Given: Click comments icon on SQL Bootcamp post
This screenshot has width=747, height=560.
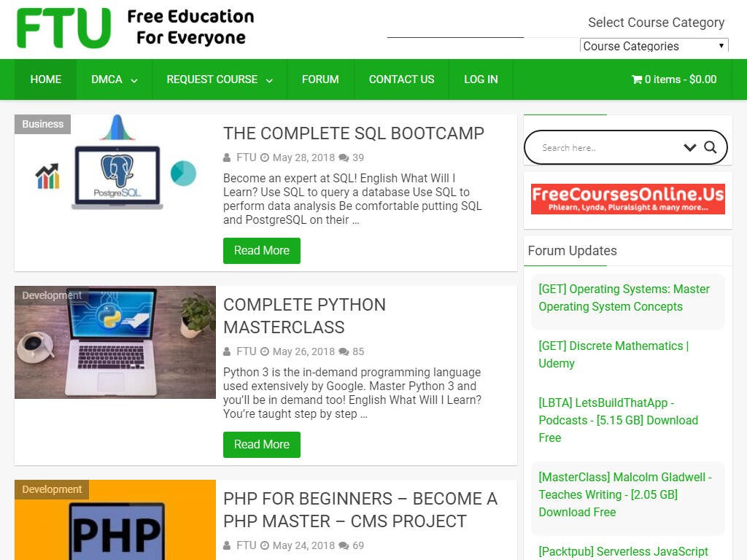Looking at the screenshot, I should click(x=344, y=157).
